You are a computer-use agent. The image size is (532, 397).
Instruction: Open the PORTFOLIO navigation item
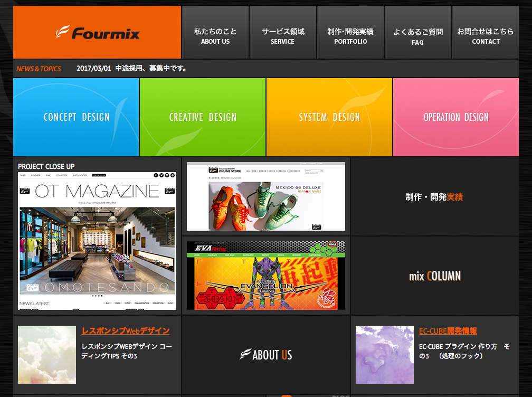pyautogui.click(x=350, y=36)
